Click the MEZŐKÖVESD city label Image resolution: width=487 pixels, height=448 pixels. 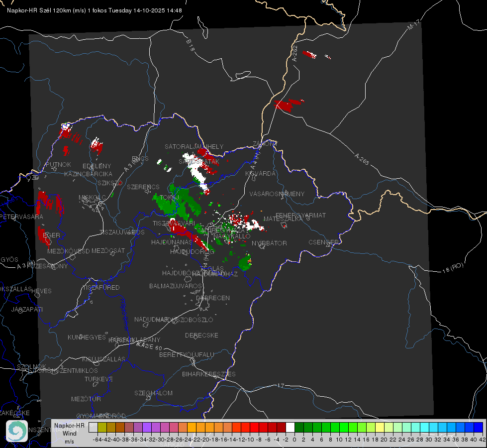click(x=68, y=251)
